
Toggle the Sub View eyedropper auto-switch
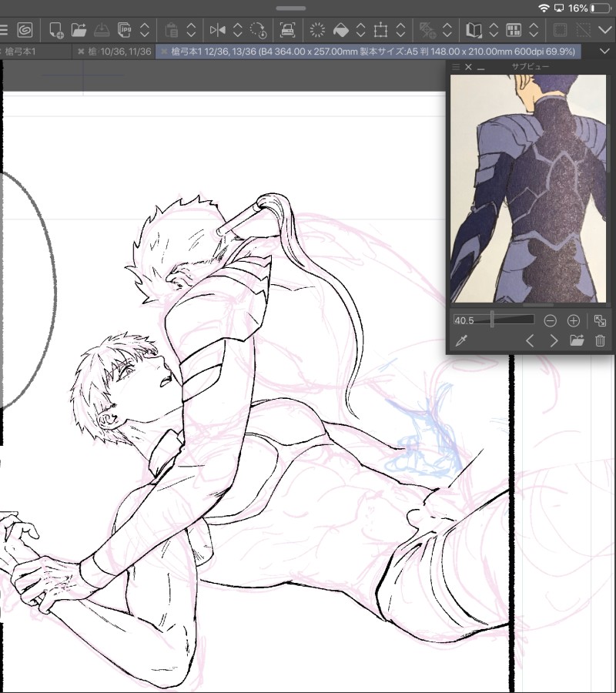(461, 340)
